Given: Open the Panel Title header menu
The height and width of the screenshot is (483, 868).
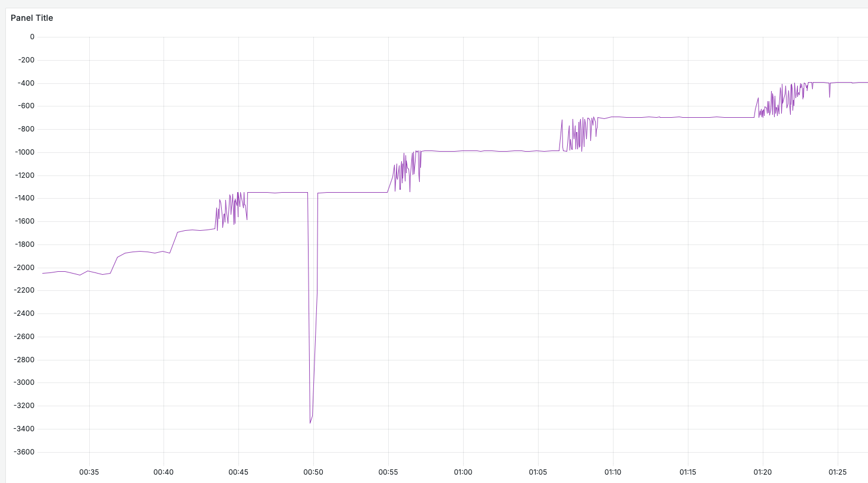Looking at the screenshot, I should tap(32, 18).
